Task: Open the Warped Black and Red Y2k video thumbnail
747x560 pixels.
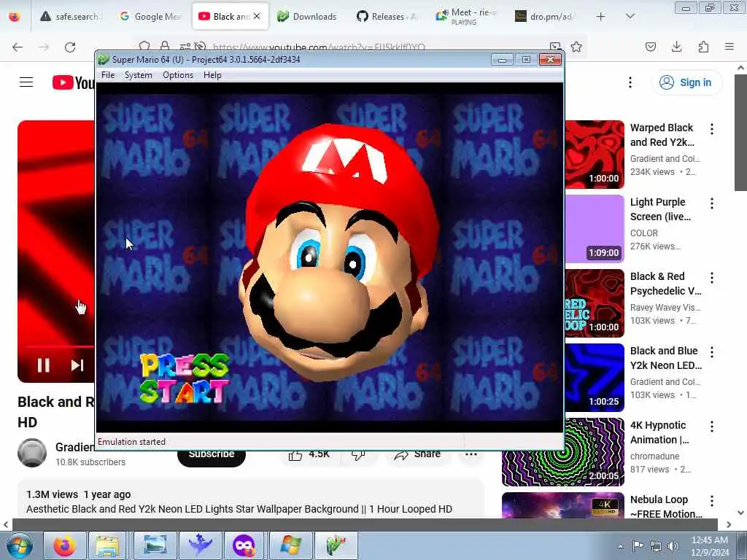Action: [595, 155]
